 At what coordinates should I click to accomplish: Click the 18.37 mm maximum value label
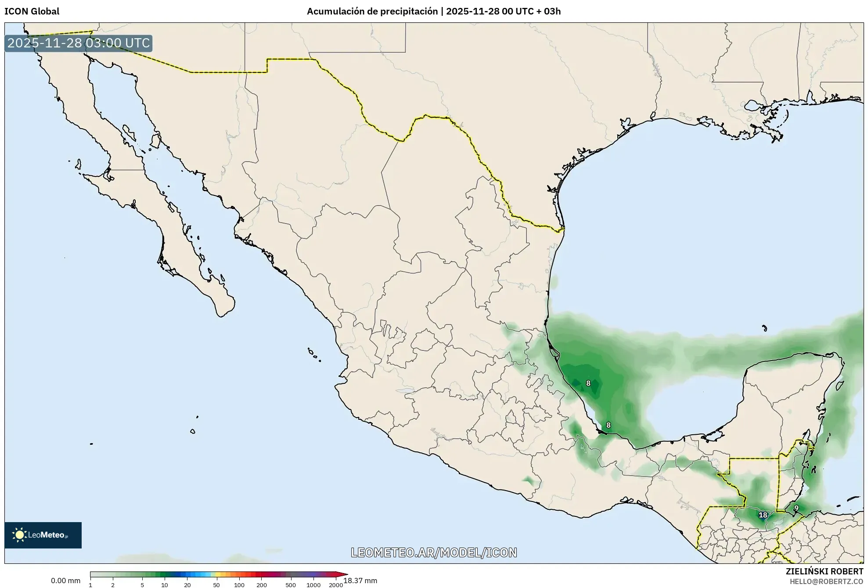click(360, 580)
